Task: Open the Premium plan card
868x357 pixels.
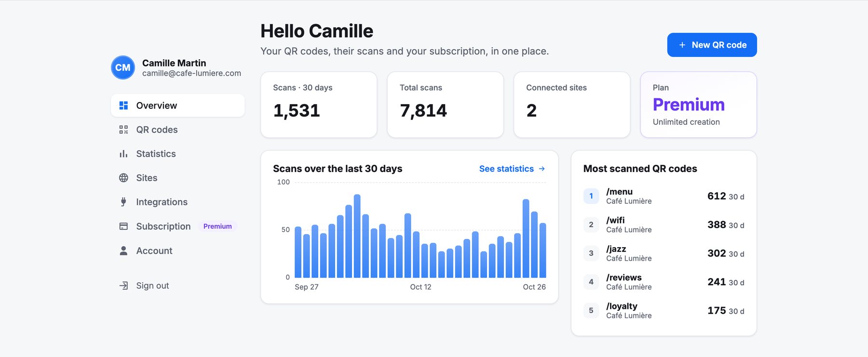Action: pos(698,105)
